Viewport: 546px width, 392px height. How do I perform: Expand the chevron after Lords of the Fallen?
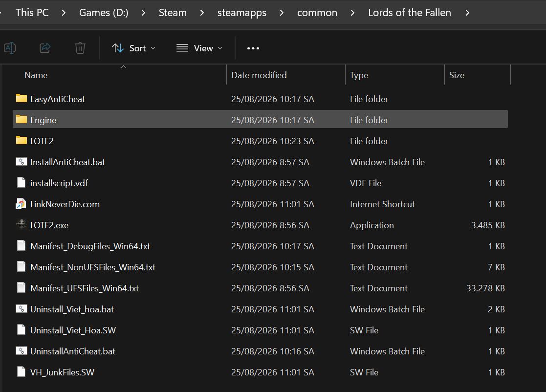click(x=467, y=13)
